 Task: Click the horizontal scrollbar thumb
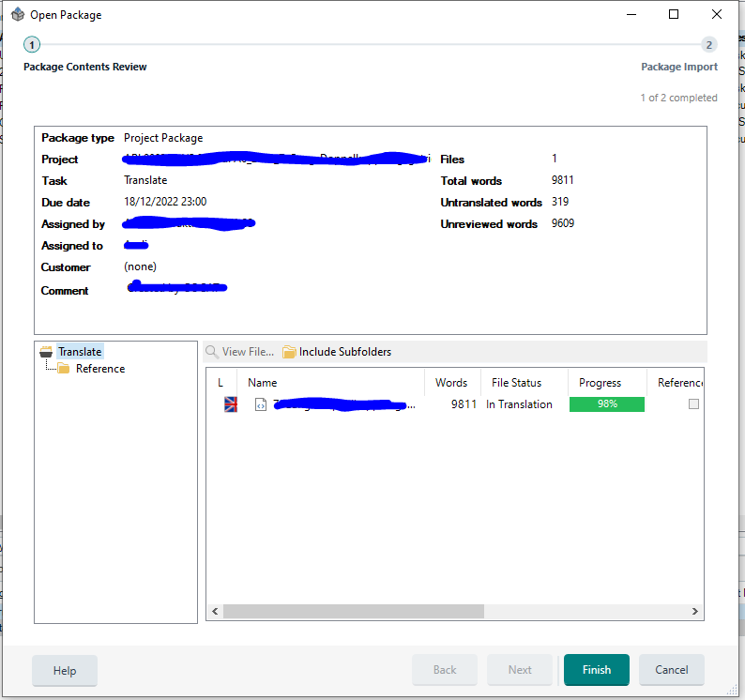point(354,611)
